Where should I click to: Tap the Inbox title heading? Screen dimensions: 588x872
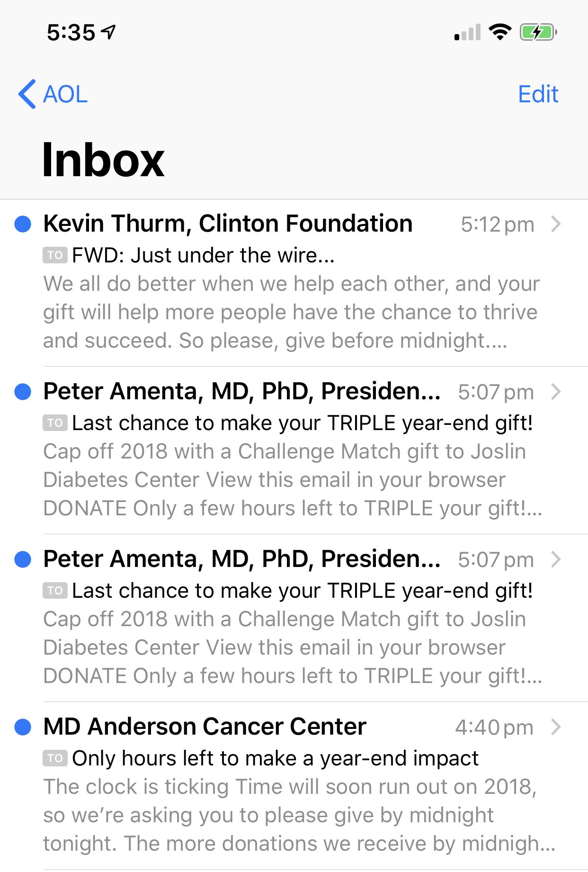tap(103, 160)
